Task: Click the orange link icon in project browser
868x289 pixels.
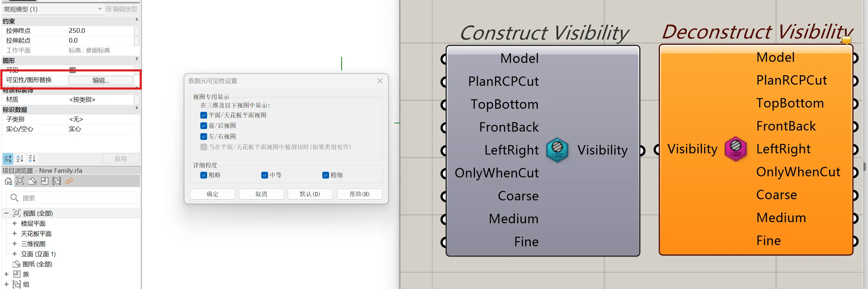Action: [x=69, y=181]
